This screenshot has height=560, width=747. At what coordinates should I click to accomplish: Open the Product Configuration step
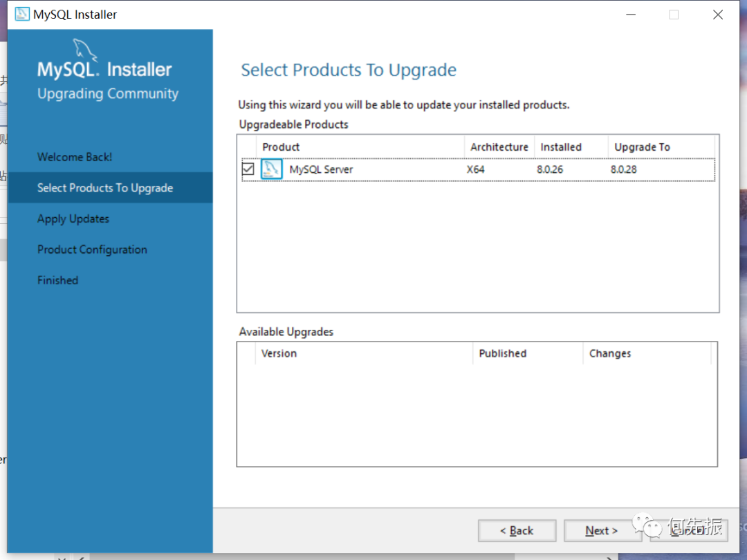[93, 250]
